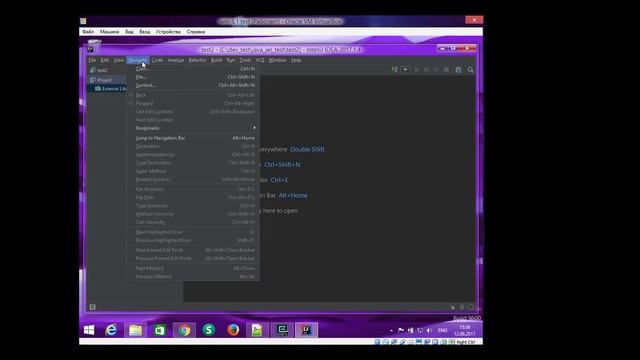Click the Search Everywhere magnifier icon
This screenshot has height=360, width=640.
[471, 70]
